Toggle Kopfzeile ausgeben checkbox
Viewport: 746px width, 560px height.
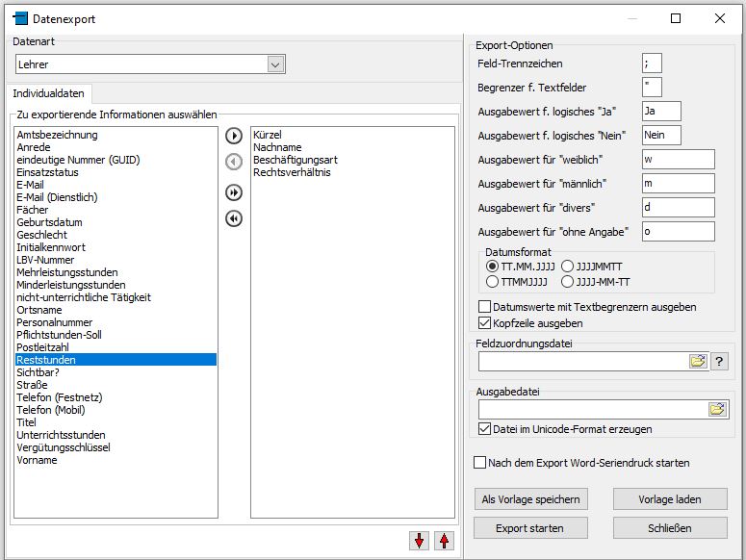[484, 322]
